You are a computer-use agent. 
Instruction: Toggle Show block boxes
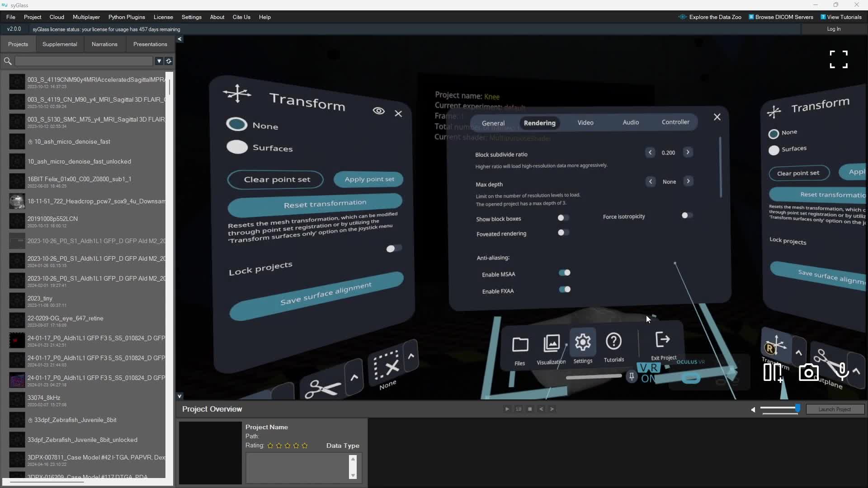pyautogui.click(x=562, y=218)
